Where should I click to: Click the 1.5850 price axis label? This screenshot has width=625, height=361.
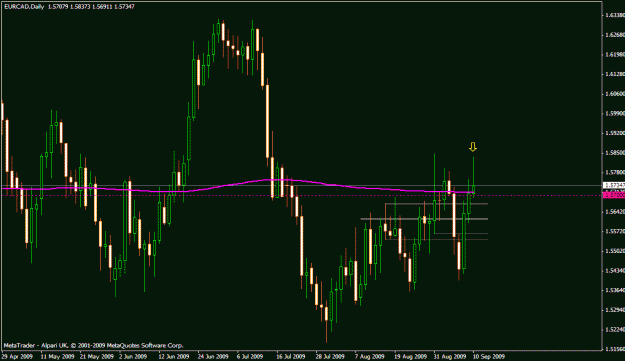tap(615, 153)
